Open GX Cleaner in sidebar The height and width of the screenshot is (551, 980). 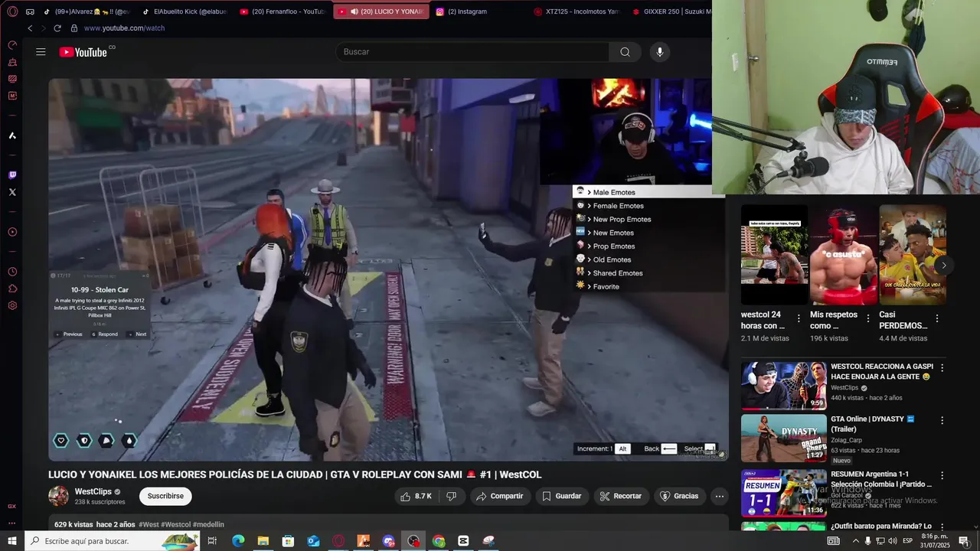pos(12,62)
